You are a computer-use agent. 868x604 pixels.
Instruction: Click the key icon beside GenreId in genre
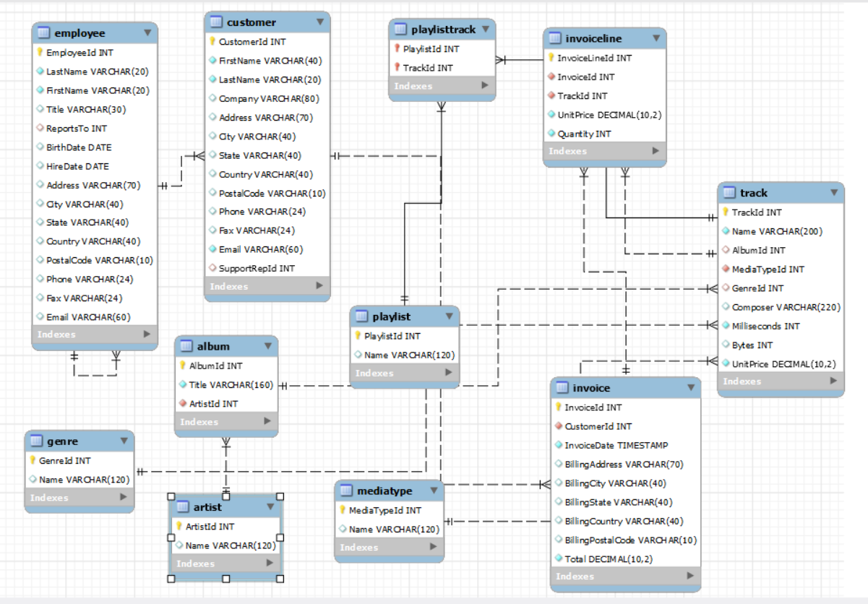click(33, 460)
